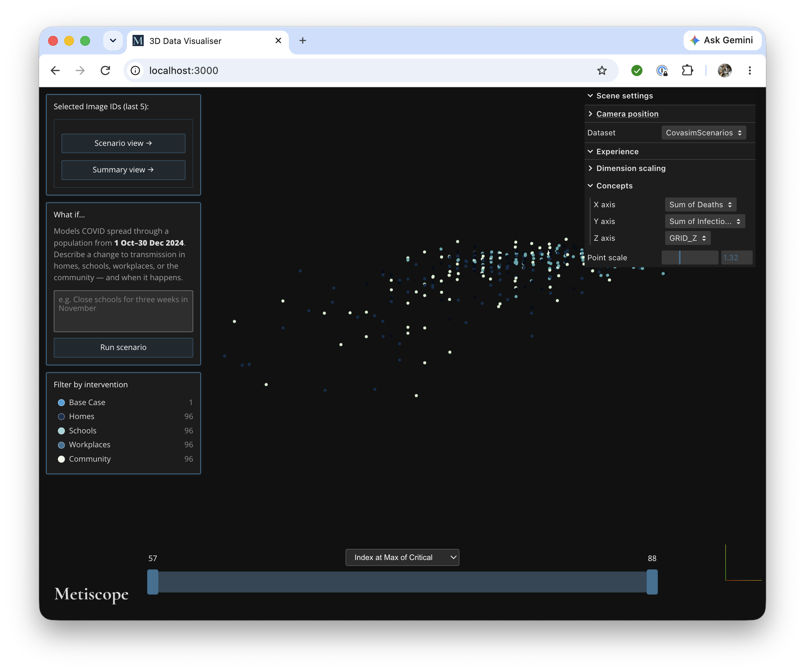The height and width of the screenshot is (672, 805).
Task: Click the Metiscope logo
Action: [91, 594]
